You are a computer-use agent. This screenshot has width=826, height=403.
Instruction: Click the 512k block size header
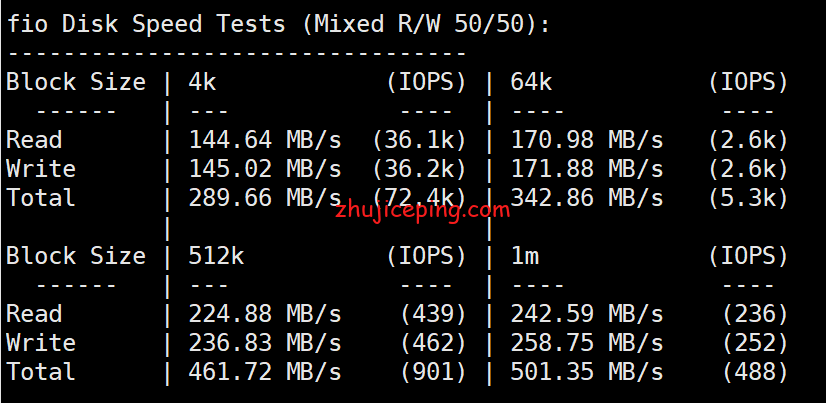[x=217, y=256]
